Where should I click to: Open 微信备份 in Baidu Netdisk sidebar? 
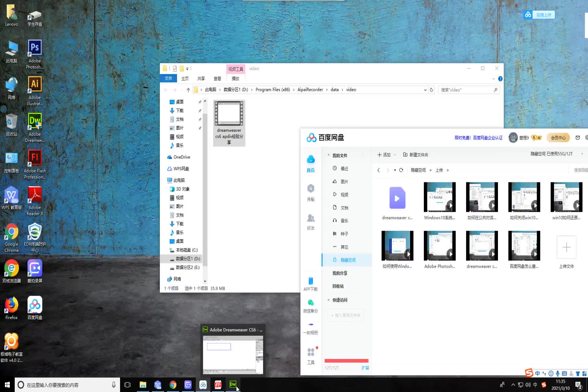tap(311, 306)
